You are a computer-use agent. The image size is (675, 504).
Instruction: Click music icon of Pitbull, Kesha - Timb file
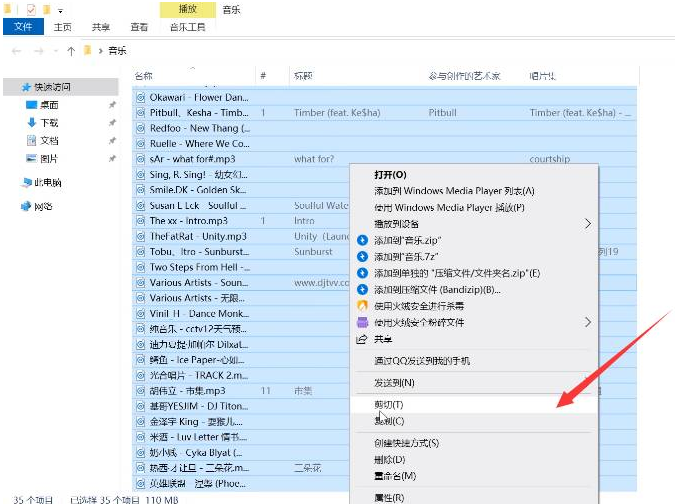[x=140, y=113]
